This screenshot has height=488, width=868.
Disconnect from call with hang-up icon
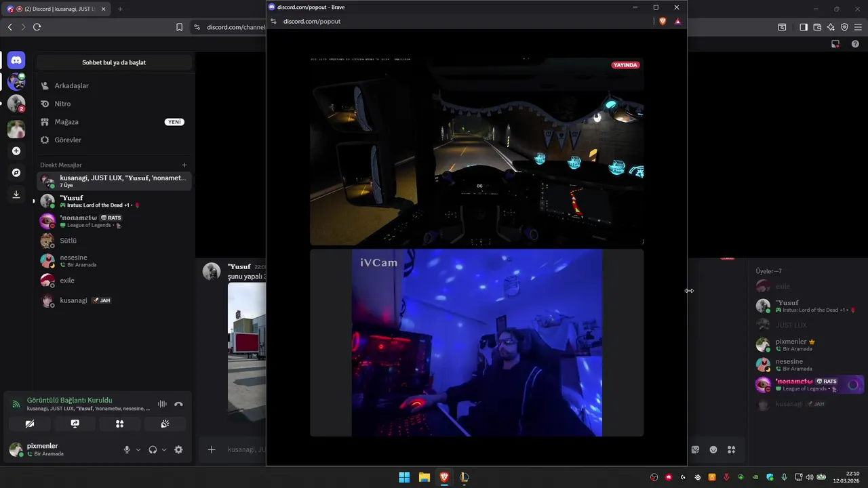pyautogui.click(x=178, y=404)
